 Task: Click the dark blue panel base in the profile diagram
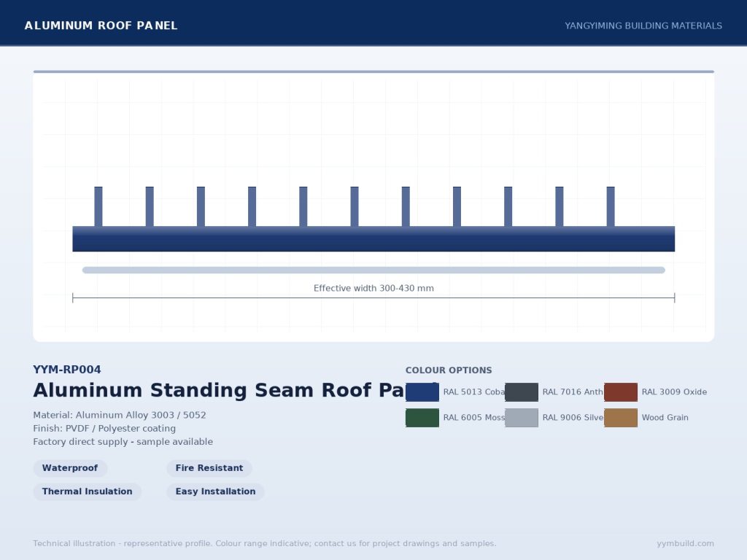coord(373,238)
